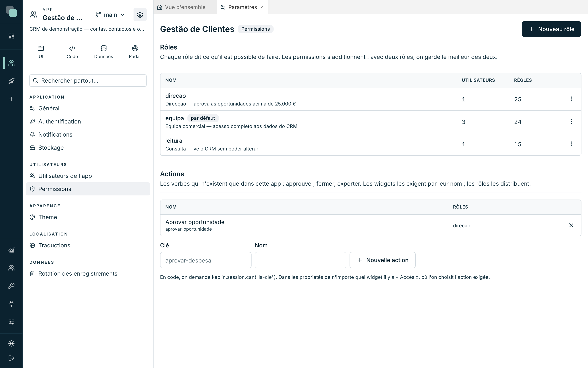Open the key icon in left rail
588x368 pixels.
(11, 286)
